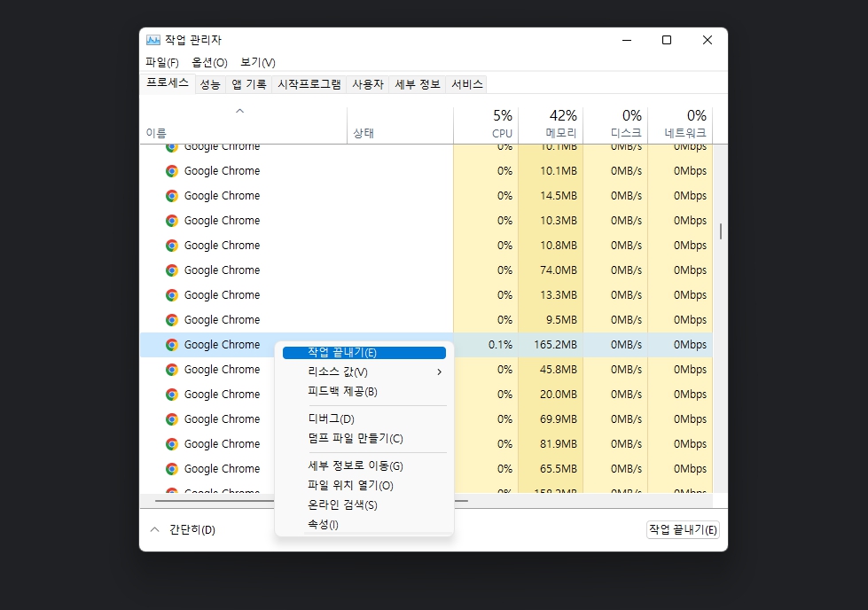Viewport: 868px width, 610px height.
Task: Click the Task Manager logo in the title bar
Action: click(154, 40)
